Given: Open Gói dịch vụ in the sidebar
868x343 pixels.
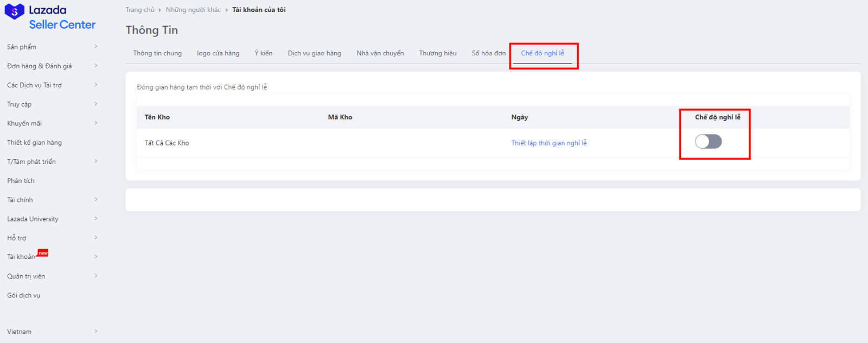Looking at the screenshot, I should tap(23, 296).
